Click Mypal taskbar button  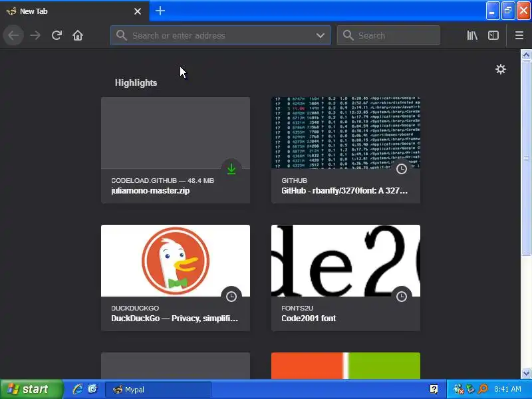[x=158, y=390]
